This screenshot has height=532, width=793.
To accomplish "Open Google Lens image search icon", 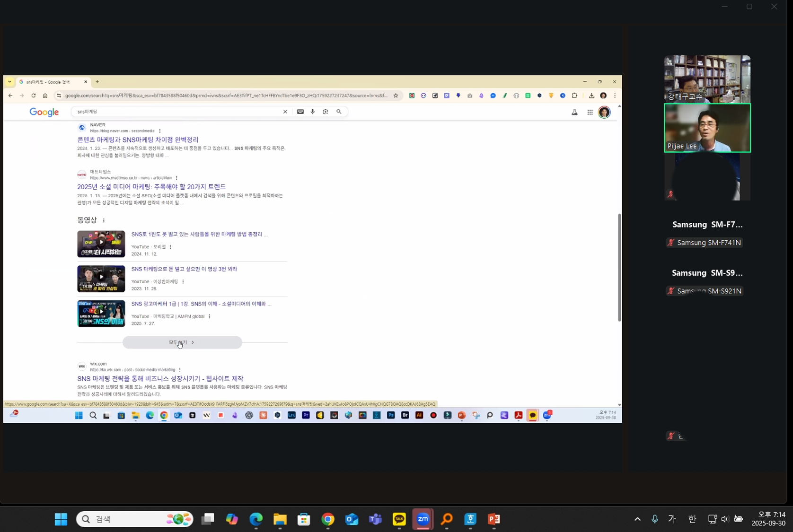I will (x=326, y=112).
